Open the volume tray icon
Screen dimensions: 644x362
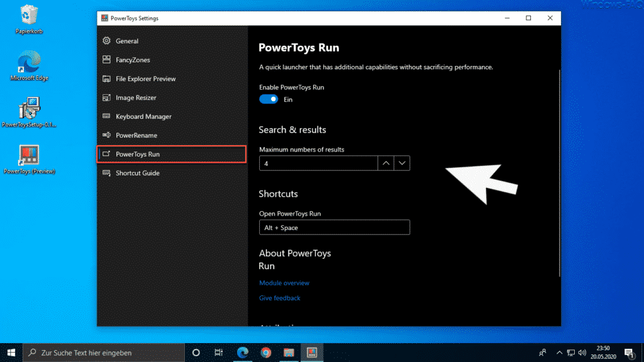582,353
